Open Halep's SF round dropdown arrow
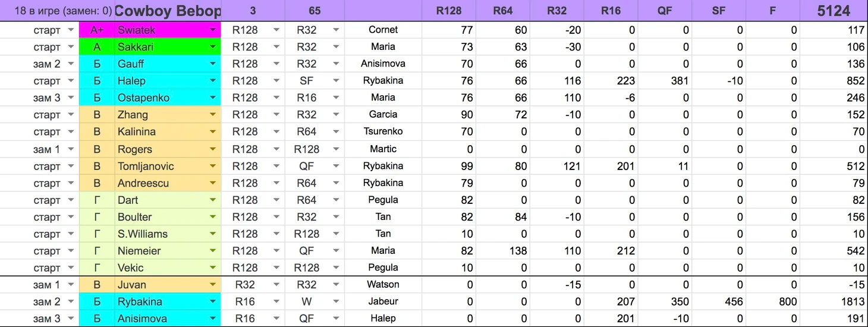Image resolution: width=868 pixels, height=327 pixels. 336,81
